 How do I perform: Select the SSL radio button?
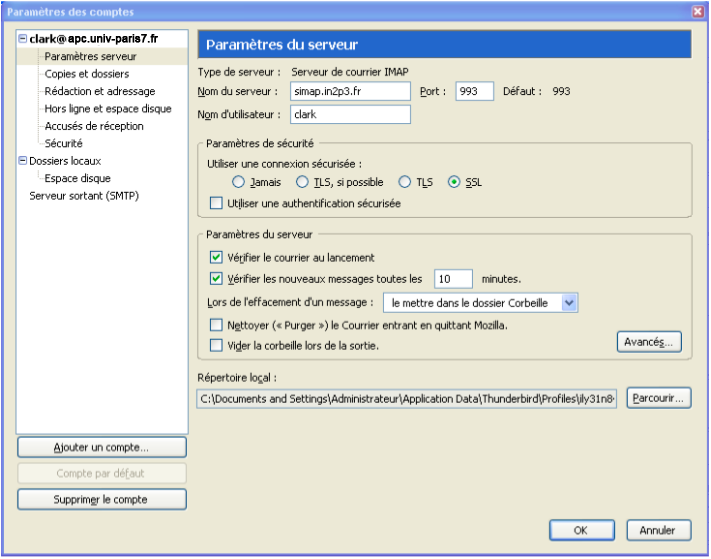point(454,182)
